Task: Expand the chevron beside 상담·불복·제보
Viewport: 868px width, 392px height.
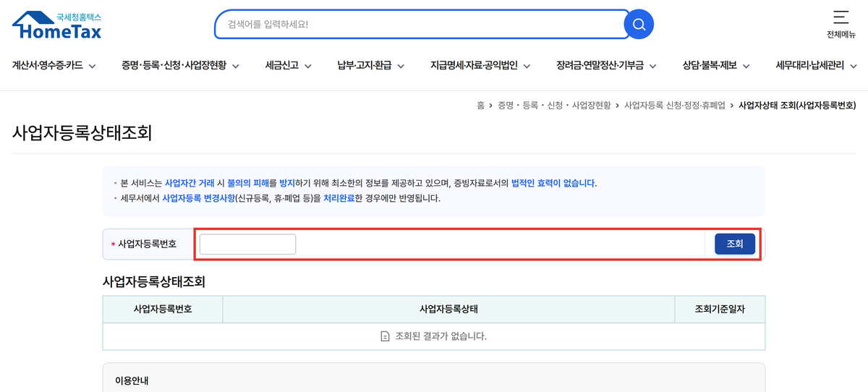Action: coord(746,67)
